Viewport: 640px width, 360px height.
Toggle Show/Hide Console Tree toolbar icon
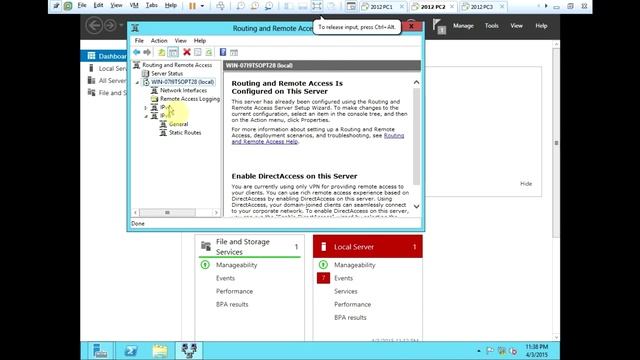173,52
